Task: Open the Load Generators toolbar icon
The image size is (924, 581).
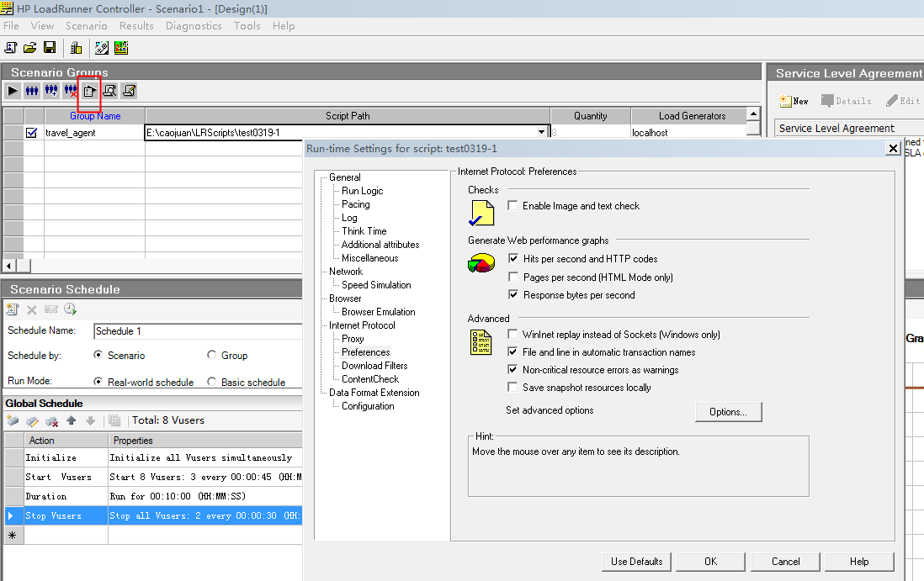Action: pos(76,48)
